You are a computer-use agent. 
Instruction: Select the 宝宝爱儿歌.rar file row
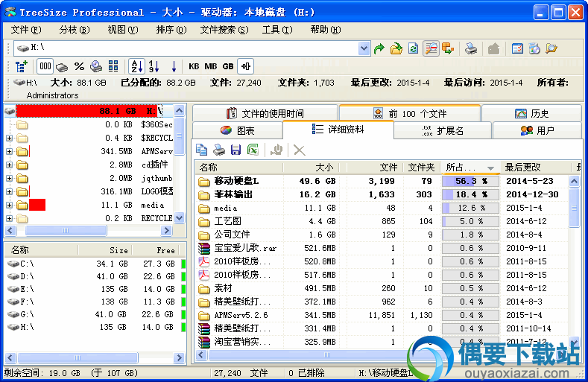click(382, 248)
